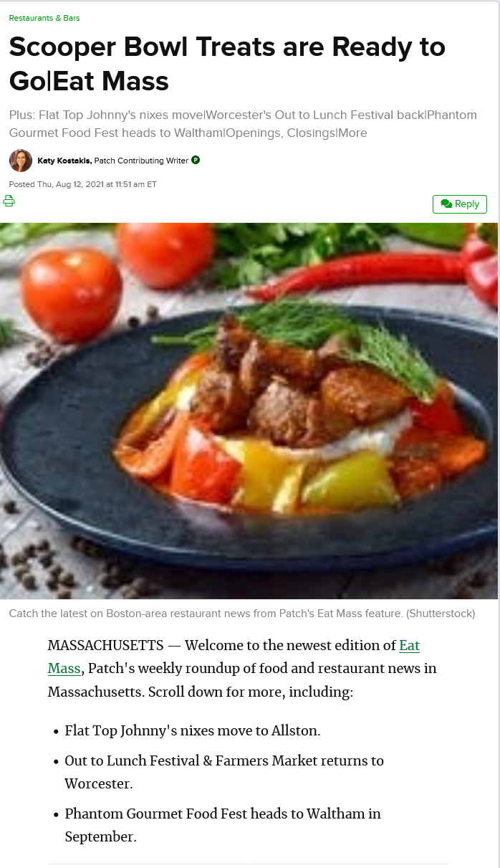Click the printer icon below the post date
The width and height of the screenshot is (500, 868).
coord(9,201)
